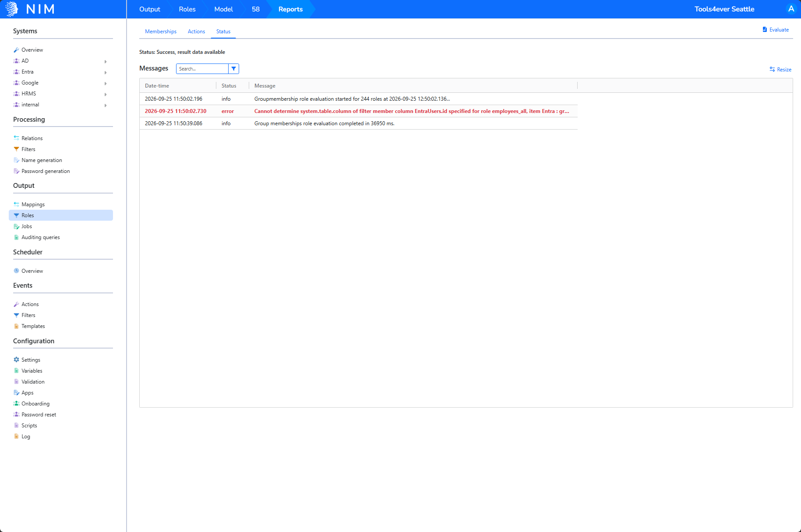Click the Templates icon under Events
Image resolution: width=801 pixels, height=532 pixels.
pyautogui.click(x=16, y=326)
